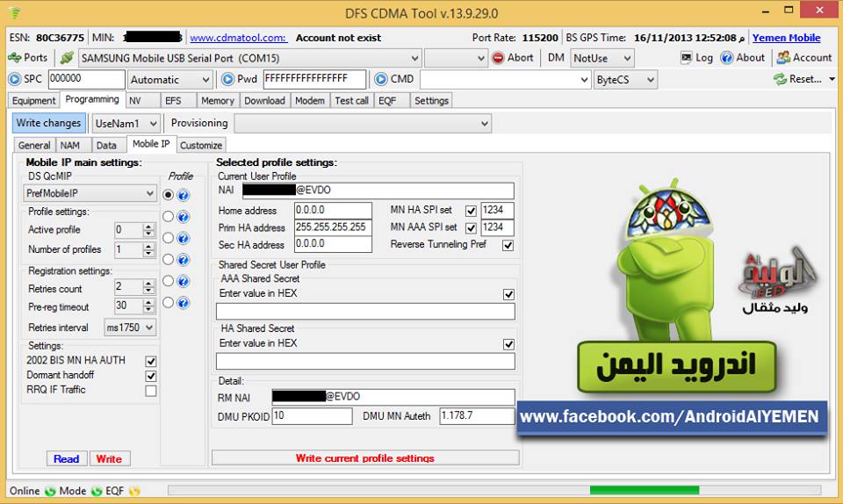The height and width of the screenshot is (504, 843).
Task: Click the red Abort icon
Action: click(499, 57)
